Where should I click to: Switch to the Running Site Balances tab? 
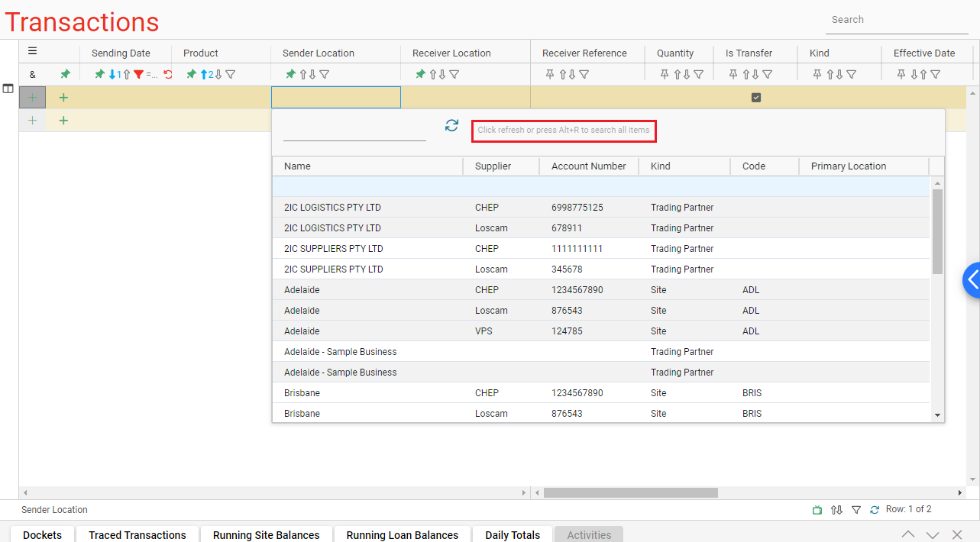click(266, 535)
